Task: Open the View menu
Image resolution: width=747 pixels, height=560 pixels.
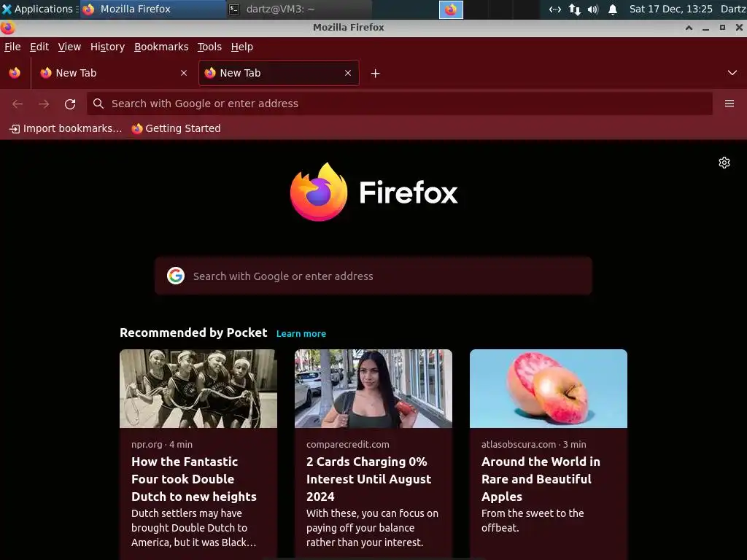Action: coord(69,47)
